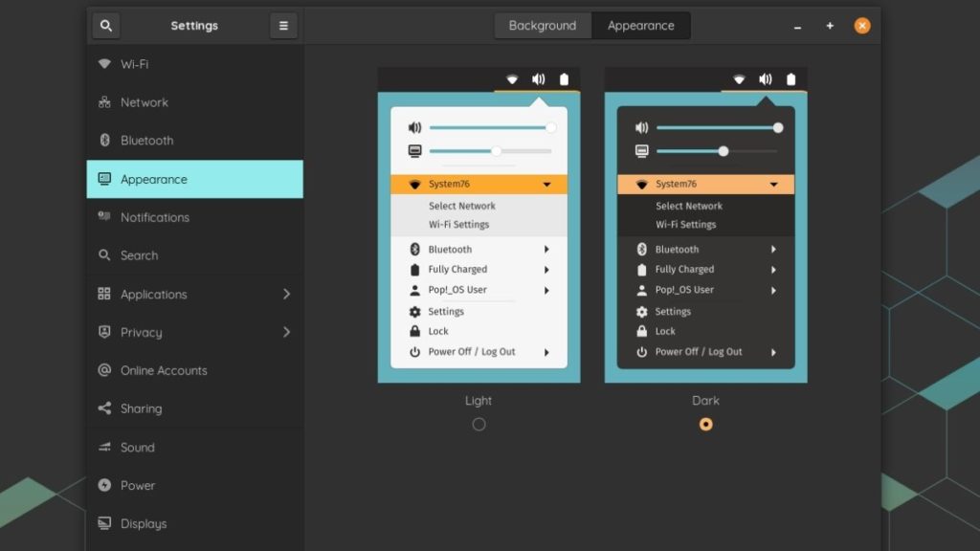The height and width of the screenshot is (551, 980).
Task: Click the Online Accounts icon
Action: tap(105, 370)
